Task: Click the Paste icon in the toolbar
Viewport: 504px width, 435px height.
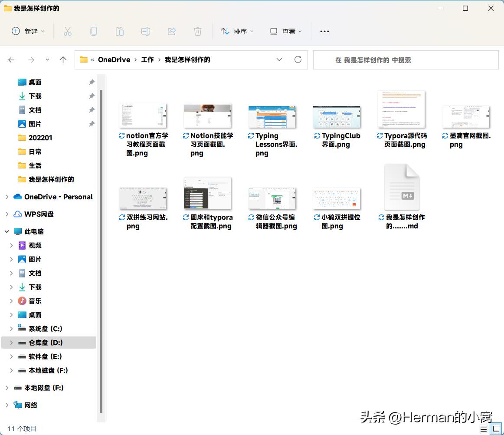Action: (120, 31)
